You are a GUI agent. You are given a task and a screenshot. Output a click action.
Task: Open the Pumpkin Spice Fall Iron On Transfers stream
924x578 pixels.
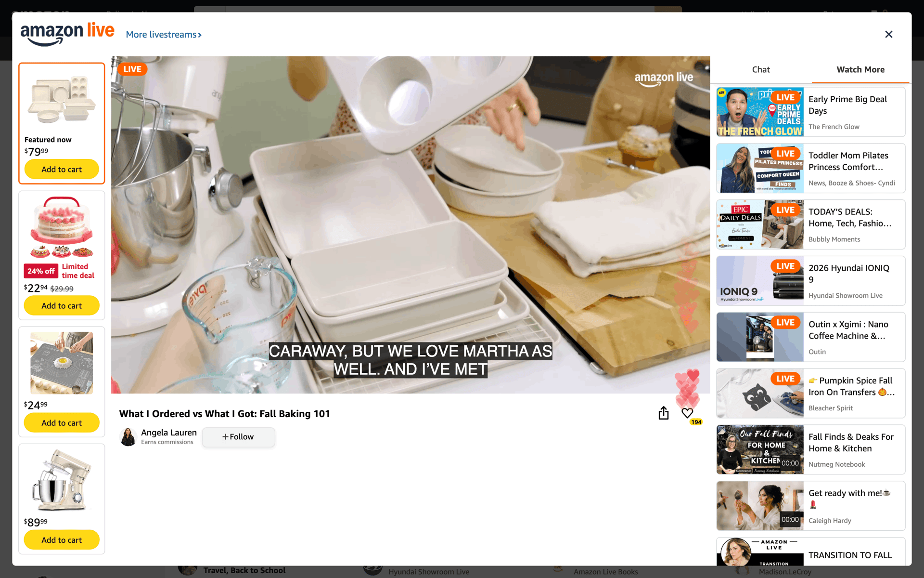[x=810, y=394]
